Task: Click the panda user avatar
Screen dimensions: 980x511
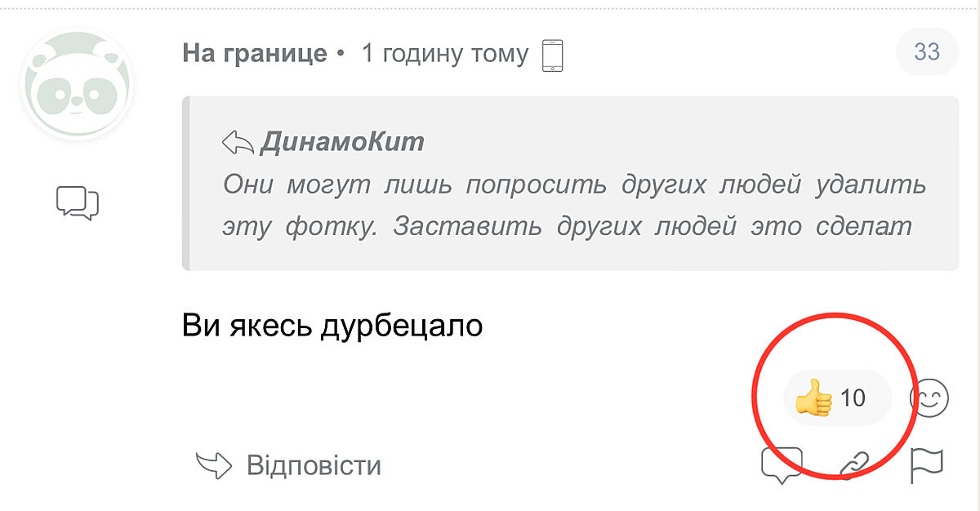Action: click(78, 85)
